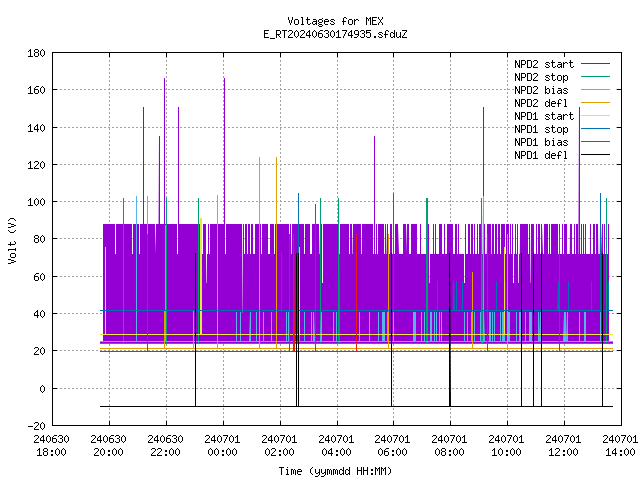Click the Time (yymmdd HH:MM) axis label
Viewport: 640px width, 480px height.
click(335, 471)
